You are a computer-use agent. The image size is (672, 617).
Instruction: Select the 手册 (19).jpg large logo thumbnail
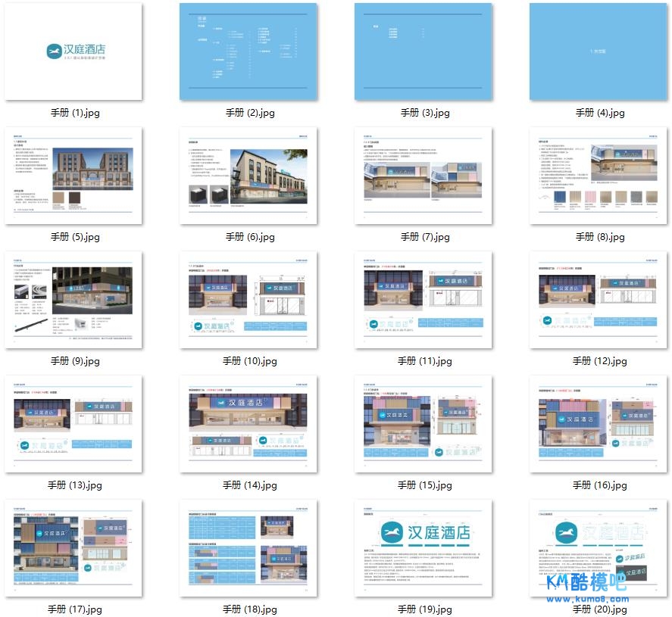424,548
